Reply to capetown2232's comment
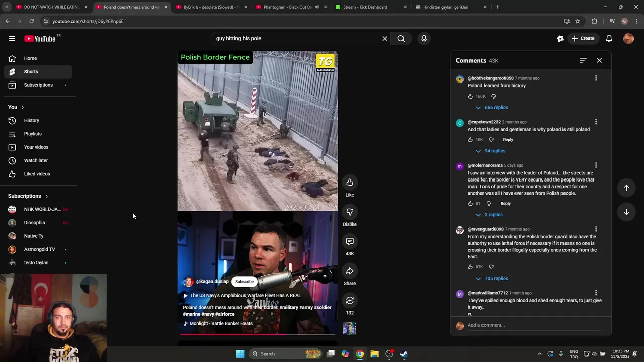Viewport: 644px width, 362px height. tap(508, 140)
